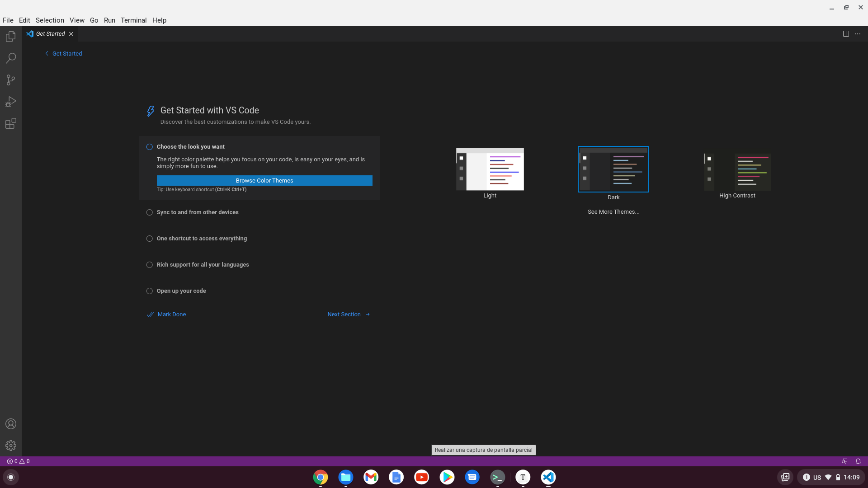Open notifications bell in status bar
Screen dimensions: 868x488
[858, 461]
